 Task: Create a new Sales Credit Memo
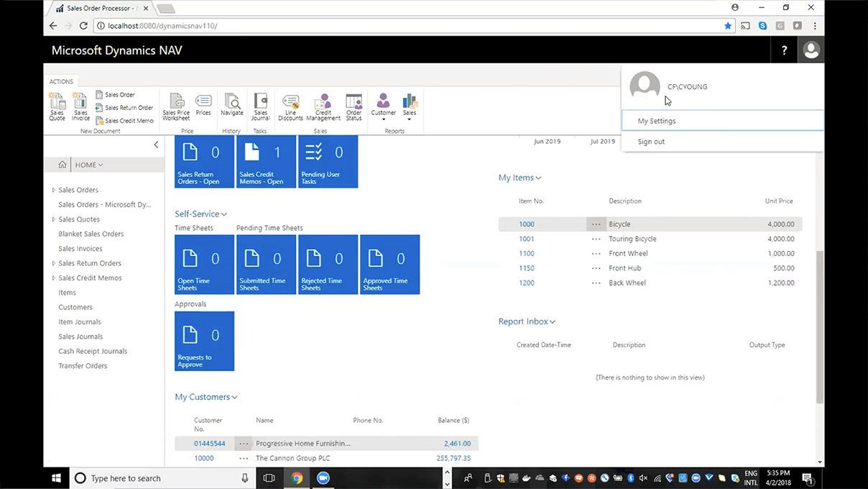click(124, 121)
